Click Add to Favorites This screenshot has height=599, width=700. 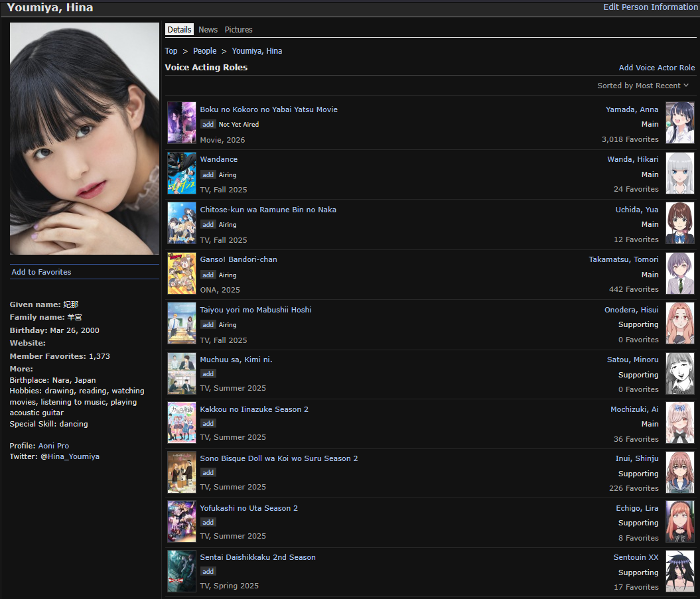coord(41,272)
